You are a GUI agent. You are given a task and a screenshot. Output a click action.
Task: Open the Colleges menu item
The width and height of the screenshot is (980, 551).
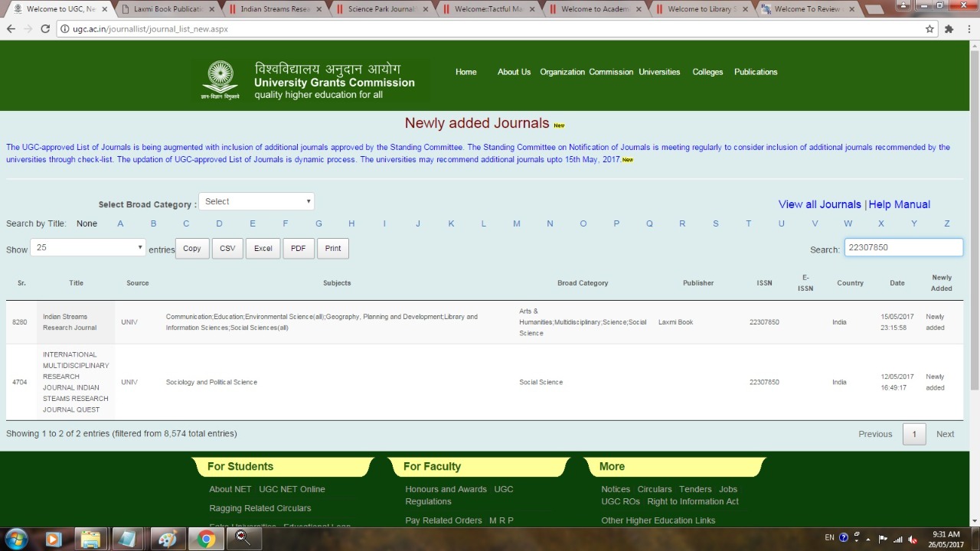pyautogui.click(x=707, y=72)
